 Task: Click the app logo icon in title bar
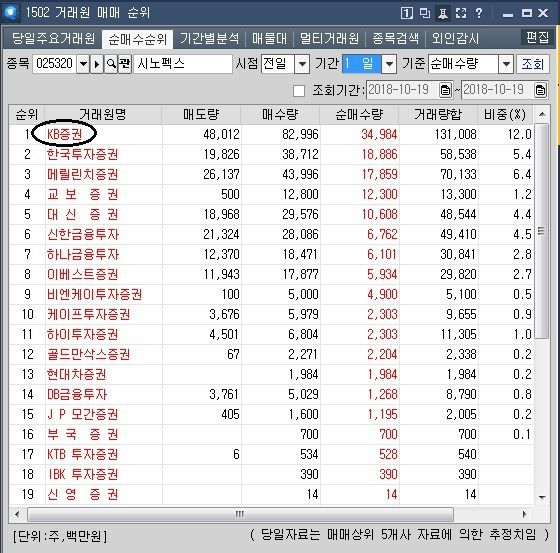(11, 13)
